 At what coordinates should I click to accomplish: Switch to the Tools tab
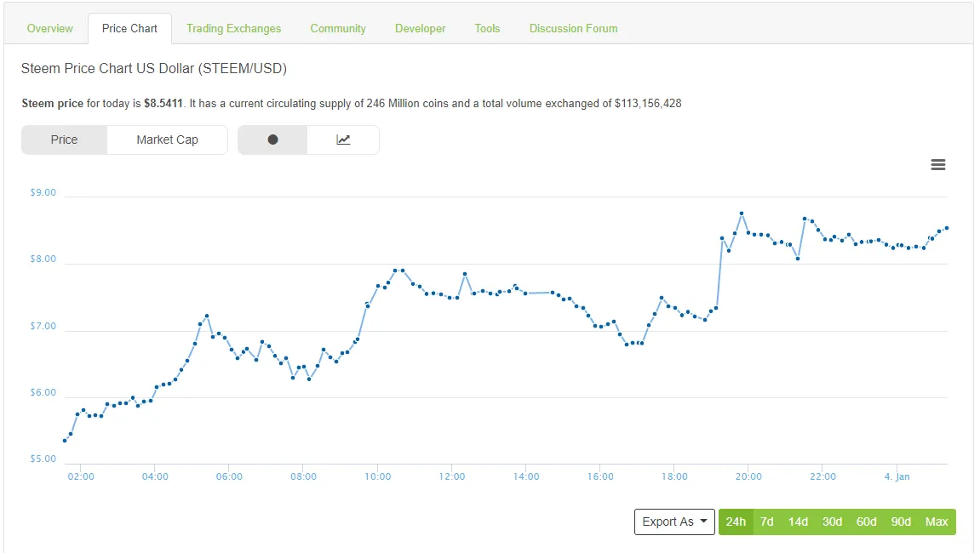coord(487,29)
